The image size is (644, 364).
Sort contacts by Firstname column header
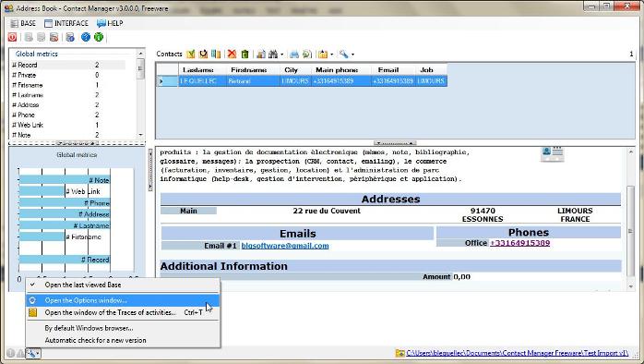[253, 70]
